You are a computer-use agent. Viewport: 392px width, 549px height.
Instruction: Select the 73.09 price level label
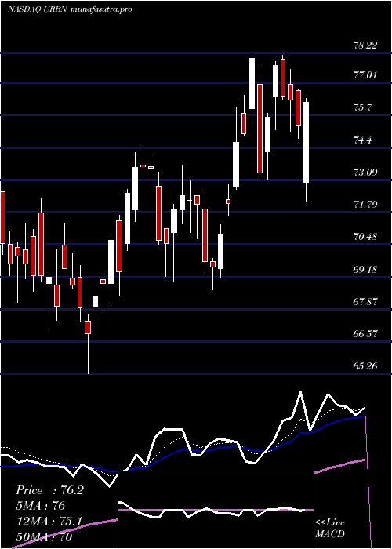(x=366, y=172)
